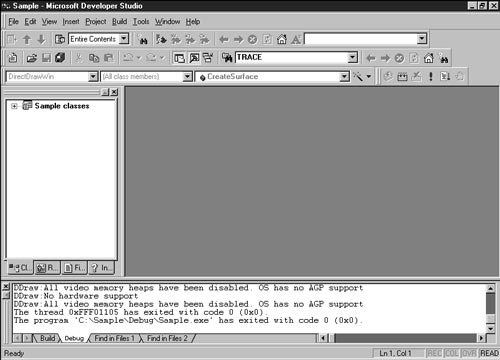Click the WizardBar action wand icon
The width and height of the screenshot is (500, 360).
[358, 77]
